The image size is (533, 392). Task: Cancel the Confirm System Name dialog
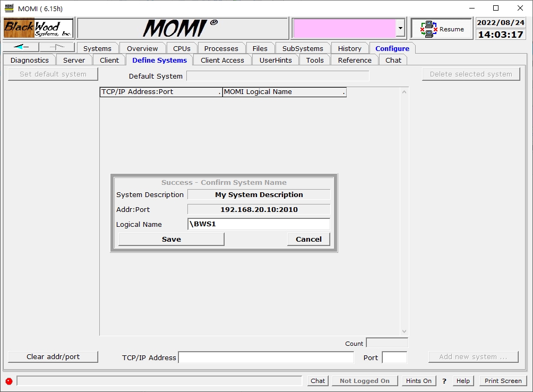tap(308, 239)
